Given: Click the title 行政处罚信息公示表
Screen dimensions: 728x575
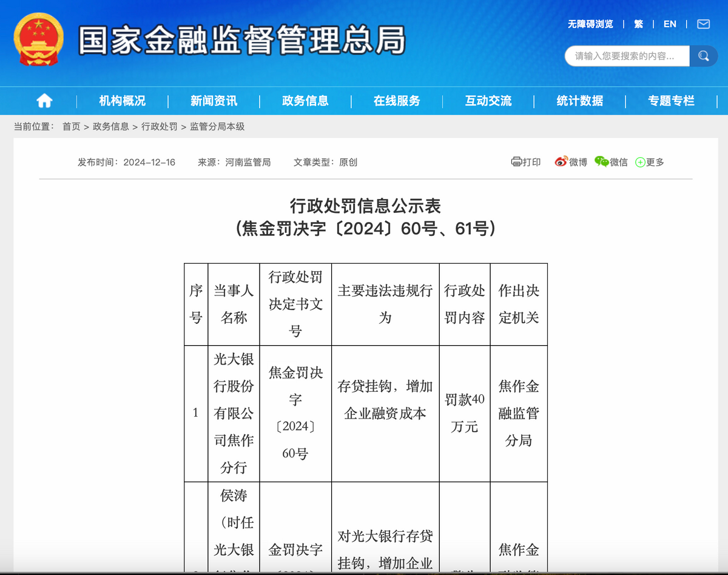Looking at the screenshot, I should point(365,206).
